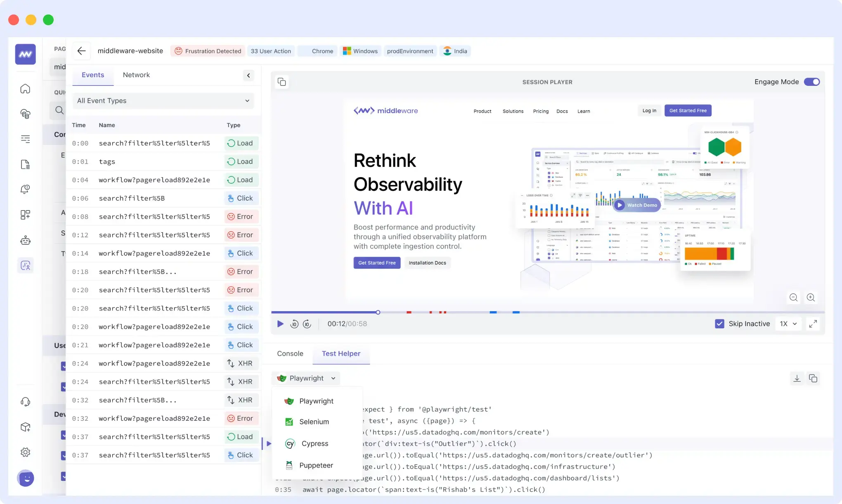The height and width of the screenshot is (504, 842).
Task: Click the 33 User Action badge
Action: pyautogui.click(x=271, y=51)
